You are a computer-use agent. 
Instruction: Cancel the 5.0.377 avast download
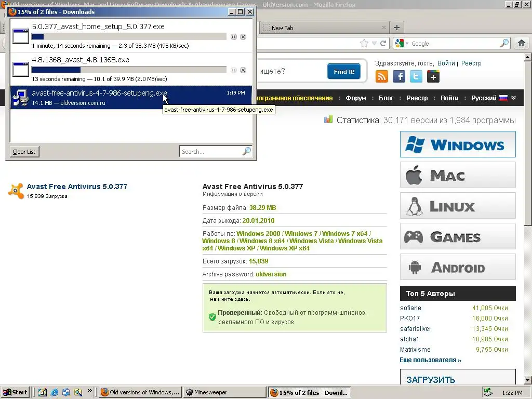click(243, 37)
